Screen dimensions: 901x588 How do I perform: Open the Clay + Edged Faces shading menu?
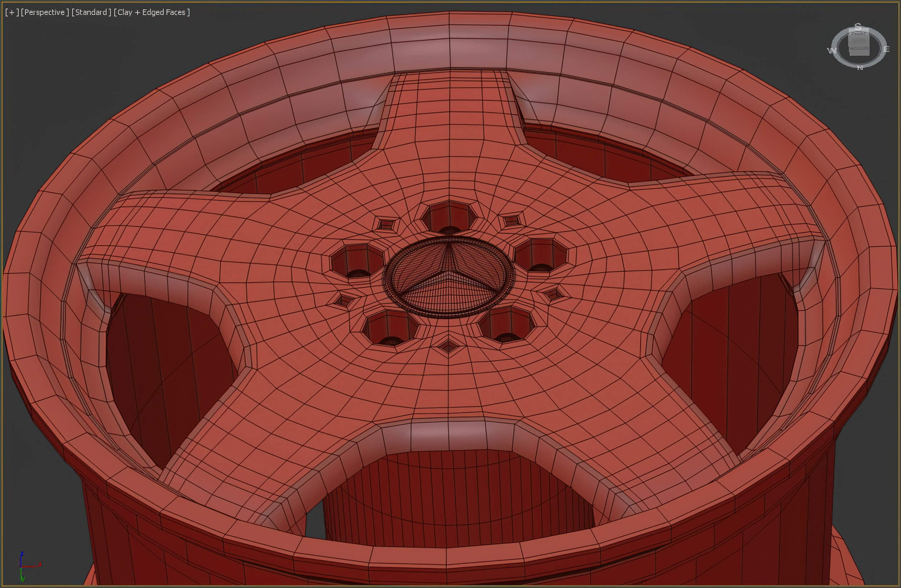151,12
